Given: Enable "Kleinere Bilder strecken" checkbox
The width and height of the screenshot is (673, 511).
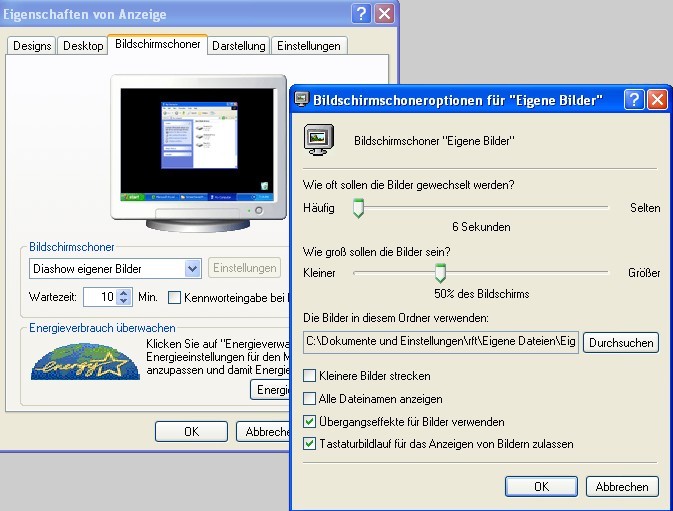Looking at the screenshot, I should (x=309, y=376).
